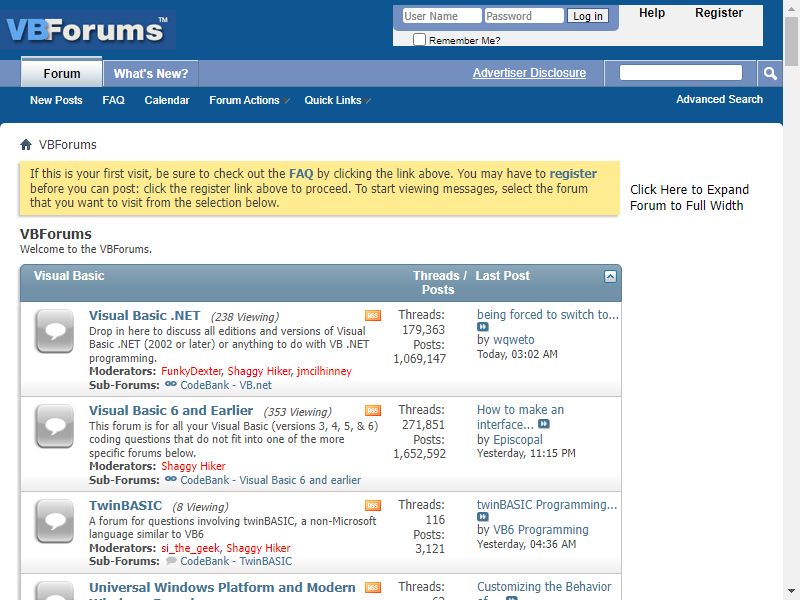This screenshot has width=800, height=600.
Task: Click sub-forum icon beside CodeBank - TwinBASIC
Action: tap(171, 561)
